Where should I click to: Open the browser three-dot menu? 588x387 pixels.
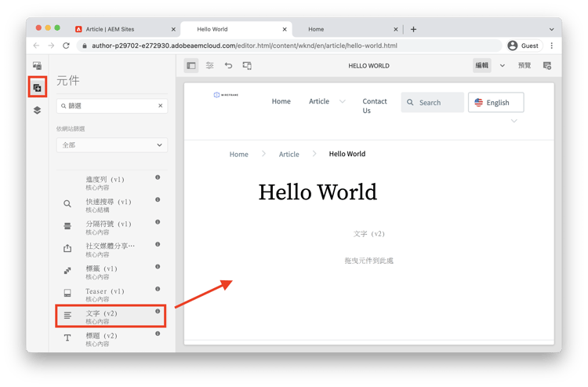click(552, 46)
